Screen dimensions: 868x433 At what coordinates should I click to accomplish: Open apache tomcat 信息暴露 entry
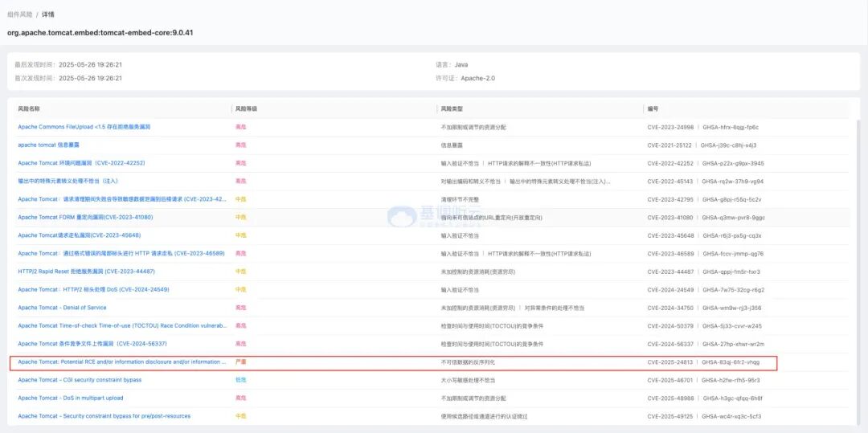click(48, 145)
